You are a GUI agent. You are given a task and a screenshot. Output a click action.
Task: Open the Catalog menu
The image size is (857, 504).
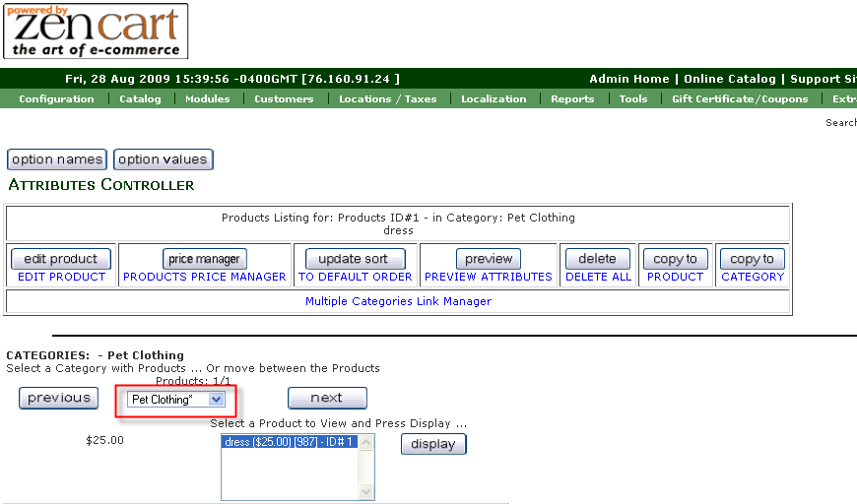tap(140, 98)
